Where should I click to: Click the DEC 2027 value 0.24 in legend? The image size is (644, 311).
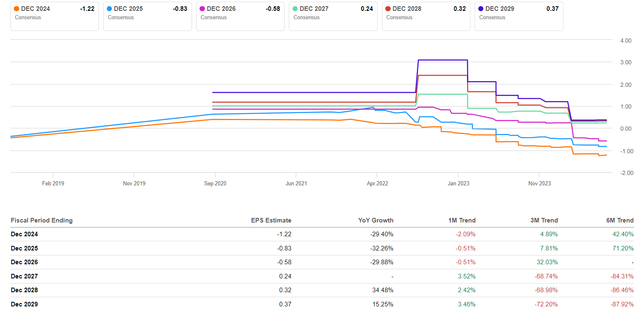pos(367,9)
